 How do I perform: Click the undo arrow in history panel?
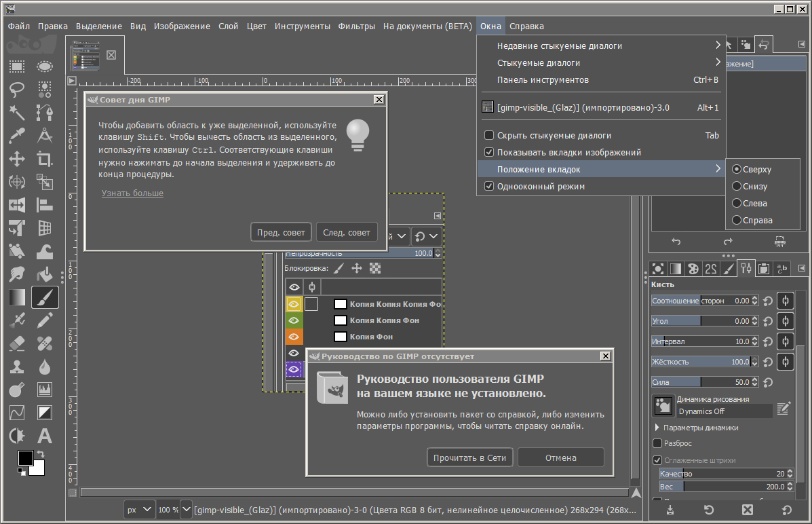tap(676, 241)
